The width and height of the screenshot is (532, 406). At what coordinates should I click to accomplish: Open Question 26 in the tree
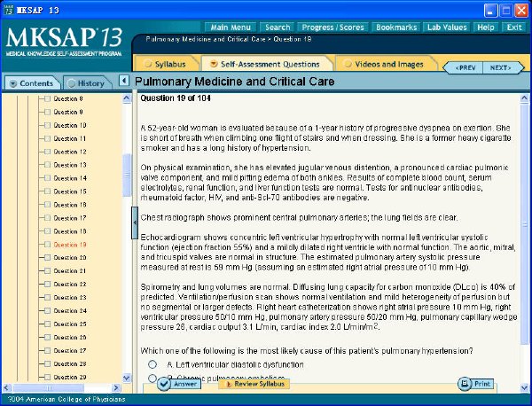pyautogui.click(x=70, y=337)
